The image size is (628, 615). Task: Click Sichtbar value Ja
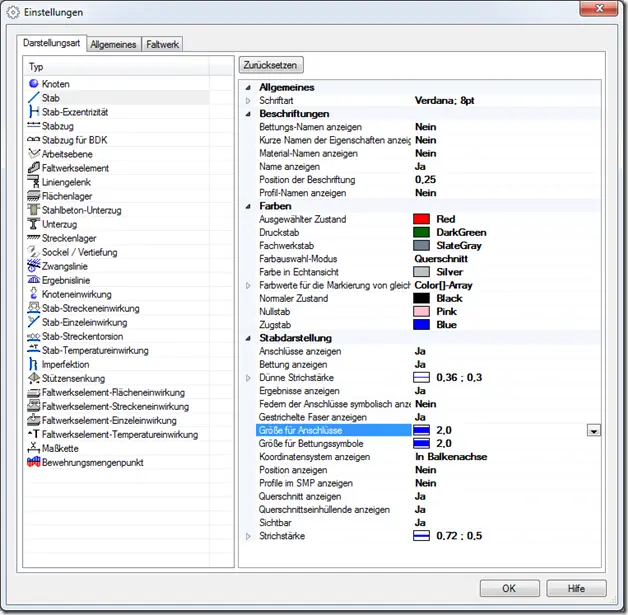pyautogui.click(x=420, y=523)
